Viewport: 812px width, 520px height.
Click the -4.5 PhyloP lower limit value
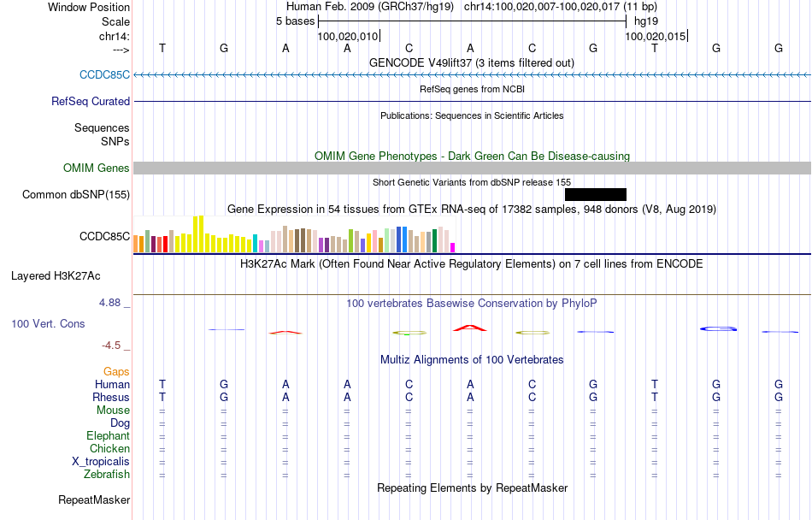(x=111, y=345)
